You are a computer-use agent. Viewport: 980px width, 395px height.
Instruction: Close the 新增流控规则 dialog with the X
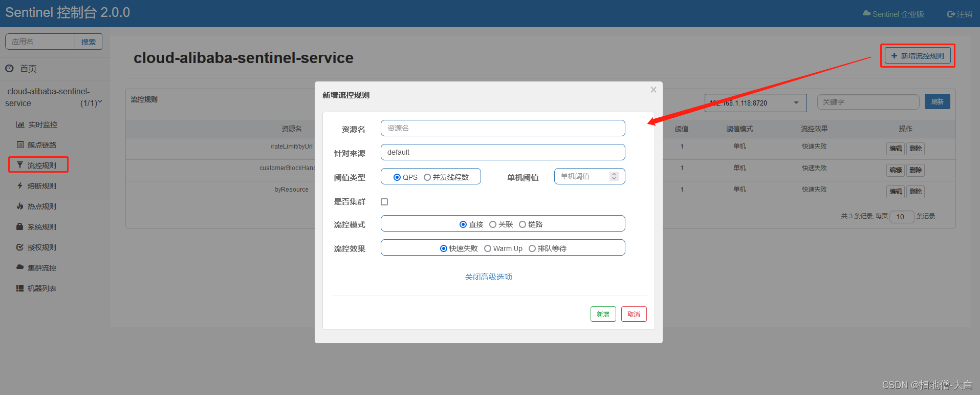pos(654,90)
